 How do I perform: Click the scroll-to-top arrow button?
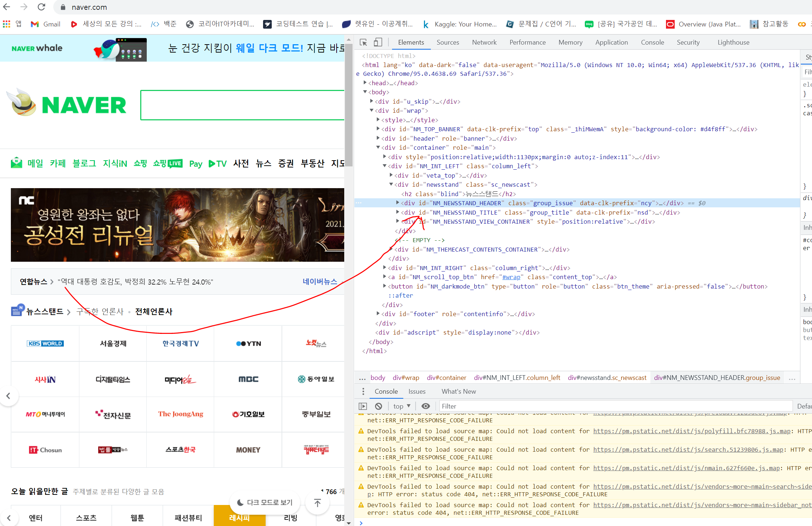tap(317, 503)
